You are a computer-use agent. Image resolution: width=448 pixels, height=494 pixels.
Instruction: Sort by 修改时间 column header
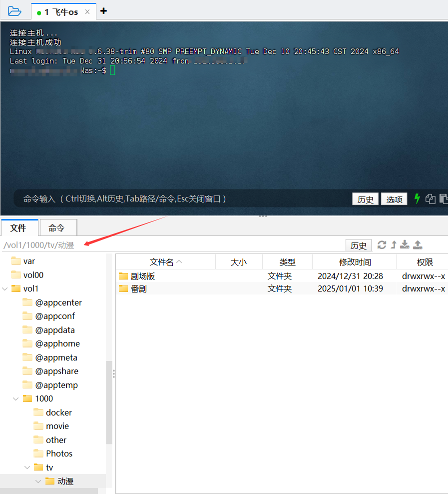(x=355, y=262)
